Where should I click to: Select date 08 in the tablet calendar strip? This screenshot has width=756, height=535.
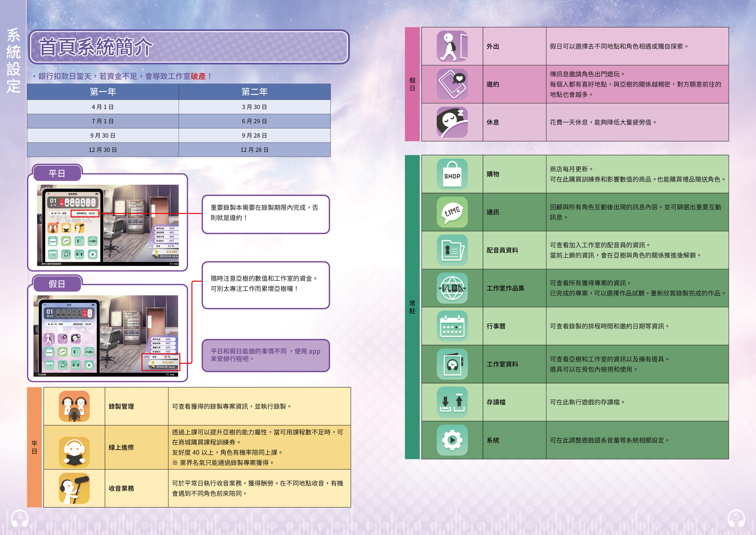pos(62,203)
